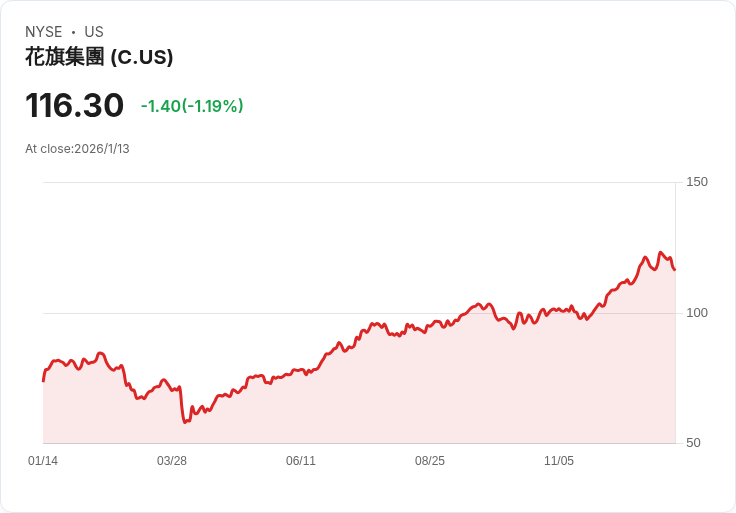
Task: Click the 150 y-axis label
Action: 696,182
